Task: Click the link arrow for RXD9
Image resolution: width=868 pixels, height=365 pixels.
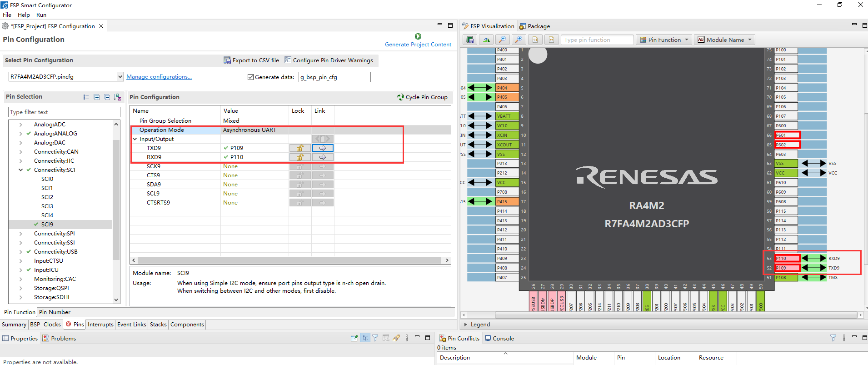Action: coord(323,157)
